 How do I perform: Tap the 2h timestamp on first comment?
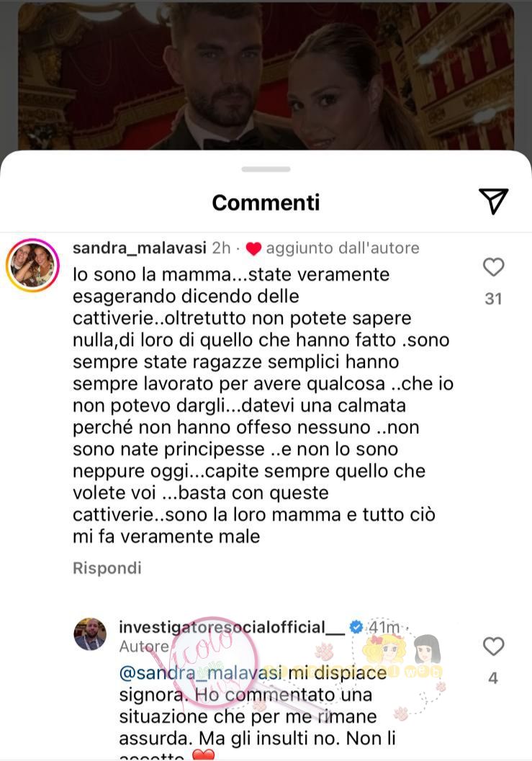[x=221, y=248]
